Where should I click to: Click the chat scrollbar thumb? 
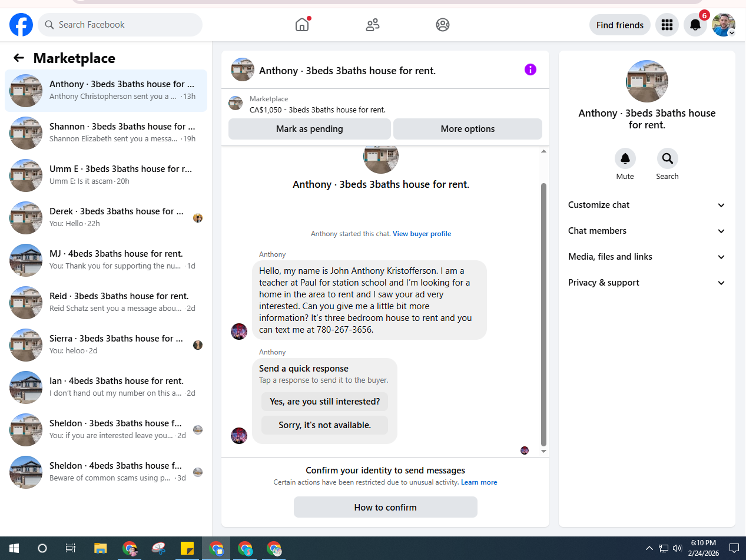click(x=543, y=314)
